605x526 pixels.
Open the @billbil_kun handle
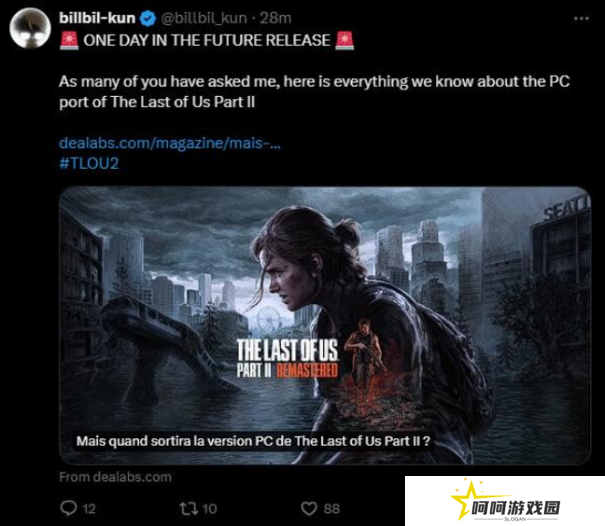click(x=204, y=18)
